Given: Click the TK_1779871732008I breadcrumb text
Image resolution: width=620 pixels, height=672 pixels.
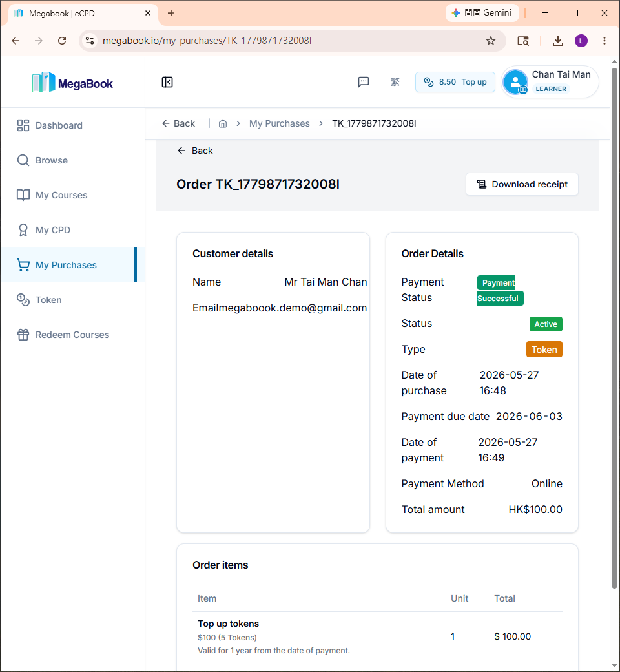Looking at the screenshot, I should (x=374, y=123).
